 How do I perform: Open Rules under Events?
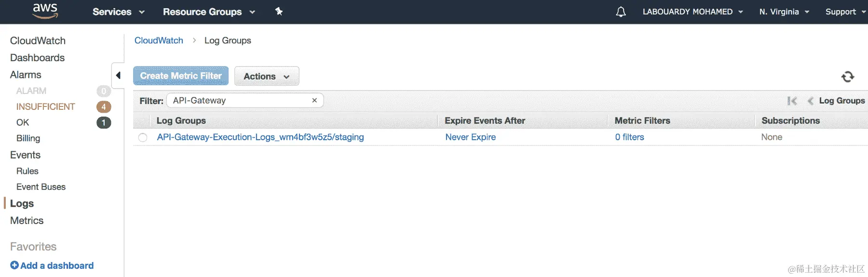pos(27,171)
